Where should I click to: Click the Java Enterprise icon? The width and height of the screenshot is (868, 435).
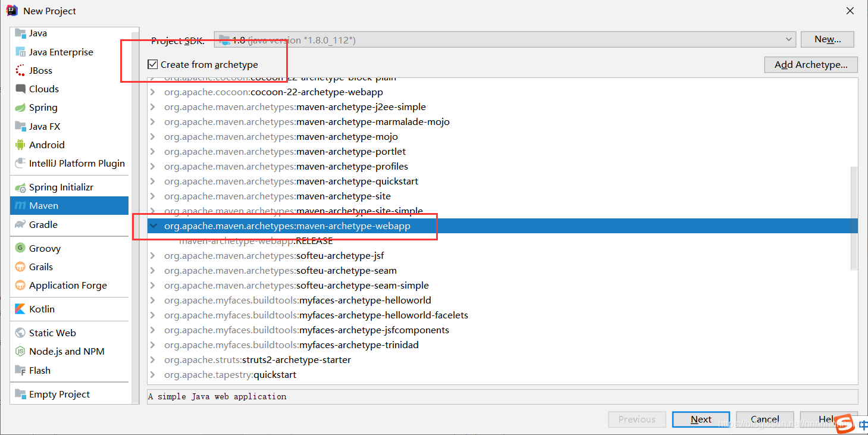[20, 52]
